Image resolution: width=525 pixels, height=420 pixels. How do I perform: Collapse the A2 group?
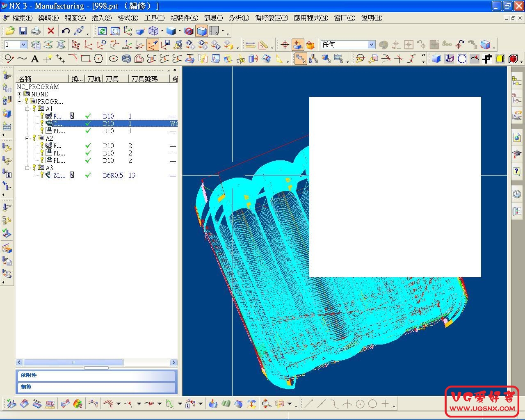click(27, 138)
